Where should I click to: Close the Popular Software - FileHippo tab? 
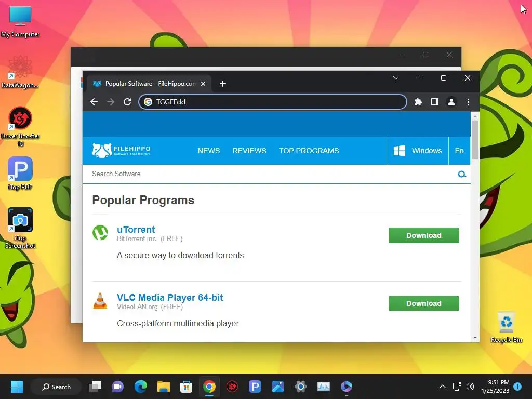click(203, 84)
